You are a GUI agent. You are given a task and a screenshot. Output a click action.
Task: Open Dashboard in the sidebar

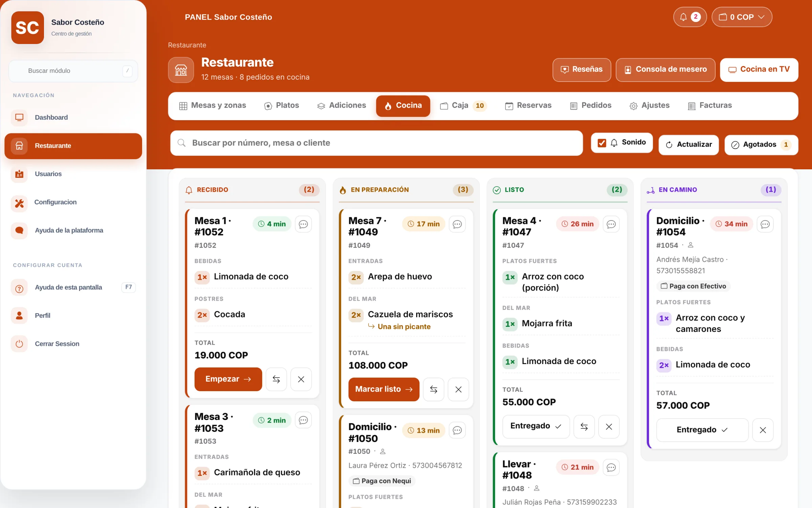(73, 118)
